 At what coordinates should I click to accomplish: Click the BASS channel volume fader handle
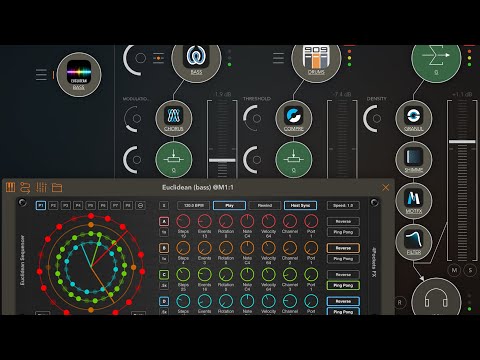coord(222,160)
